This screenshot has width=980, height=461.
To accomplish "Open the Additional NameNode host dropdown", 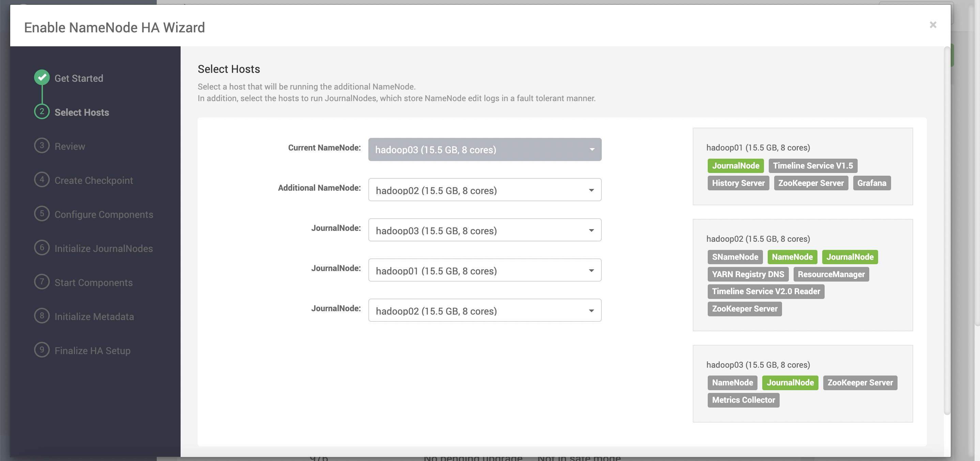I will (485, 190).
